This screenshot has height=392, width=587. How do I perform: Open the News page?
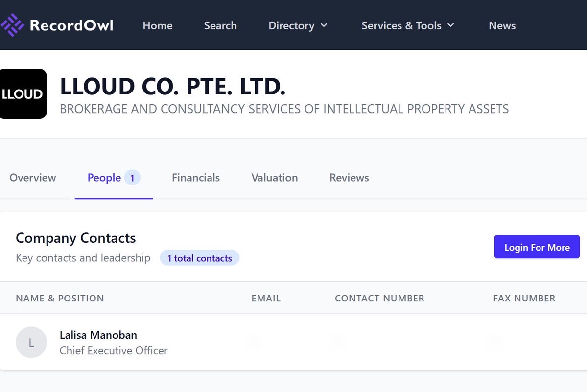(502, 25)
